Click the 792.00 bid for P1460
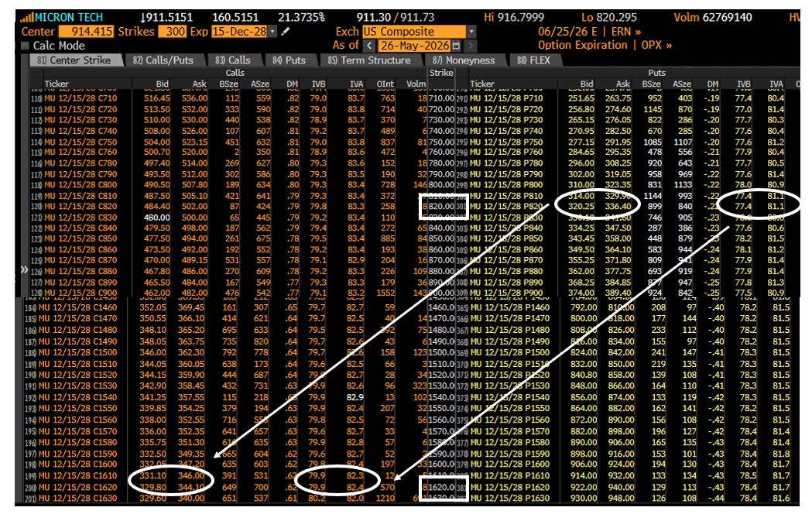Screen dimensions: 812x521 click(x=584, y=307)
